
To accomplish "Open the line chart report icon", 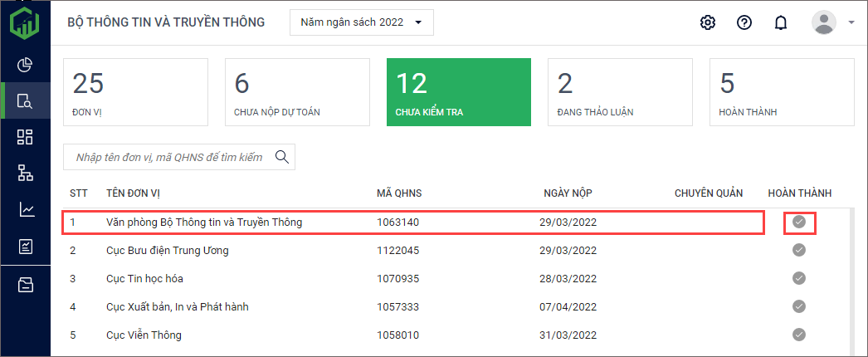I will (x=25, y=210).
